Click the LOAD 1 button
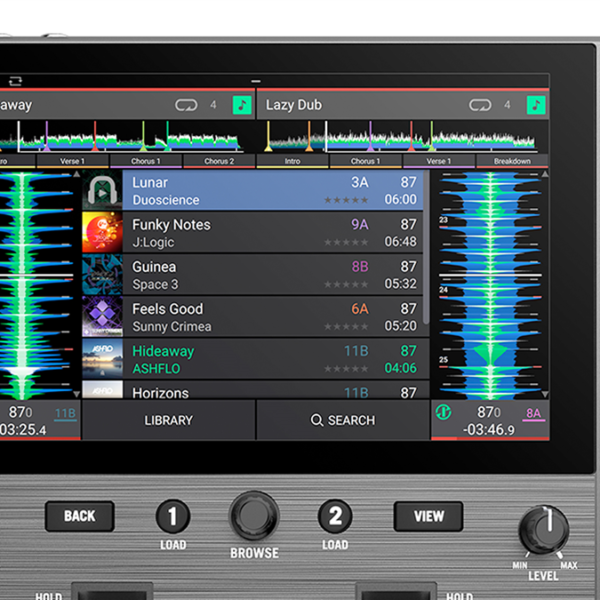The width and height of the screenshot is (600, 600). tap(173, 516)
